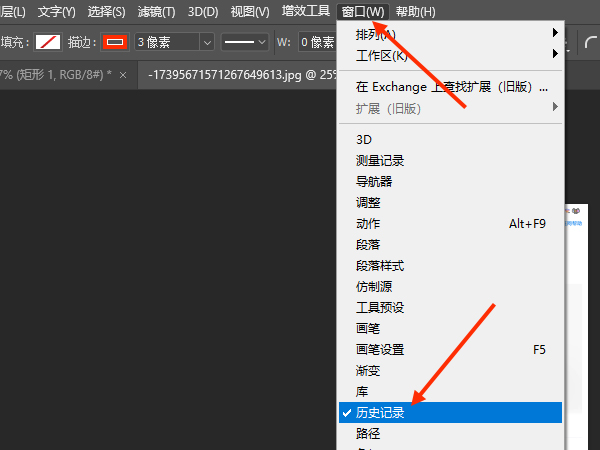Show the 渐变 panel
Image resolution: width=600 pixels, height=450 pixels.
coord(368,370)
